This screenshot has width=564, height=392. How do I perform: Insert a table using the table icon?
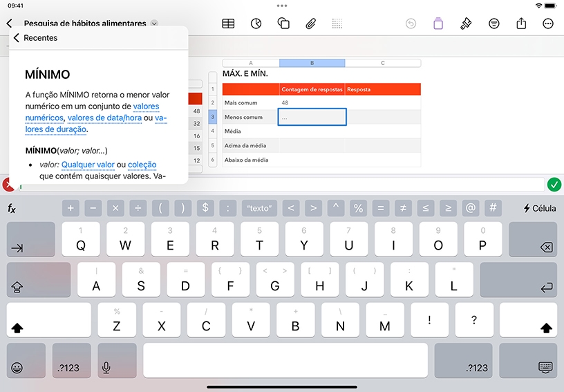pyautogui.click(x=228, y=24)
